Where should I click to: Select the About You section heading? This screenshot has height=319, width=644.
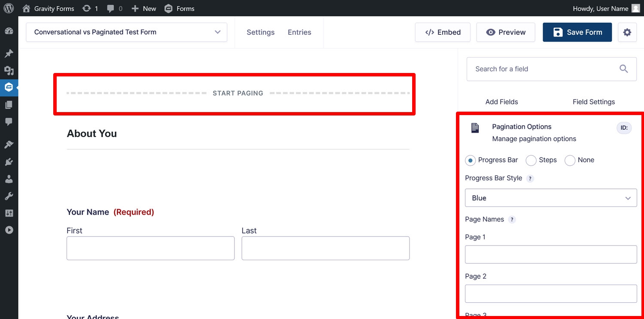92,134
